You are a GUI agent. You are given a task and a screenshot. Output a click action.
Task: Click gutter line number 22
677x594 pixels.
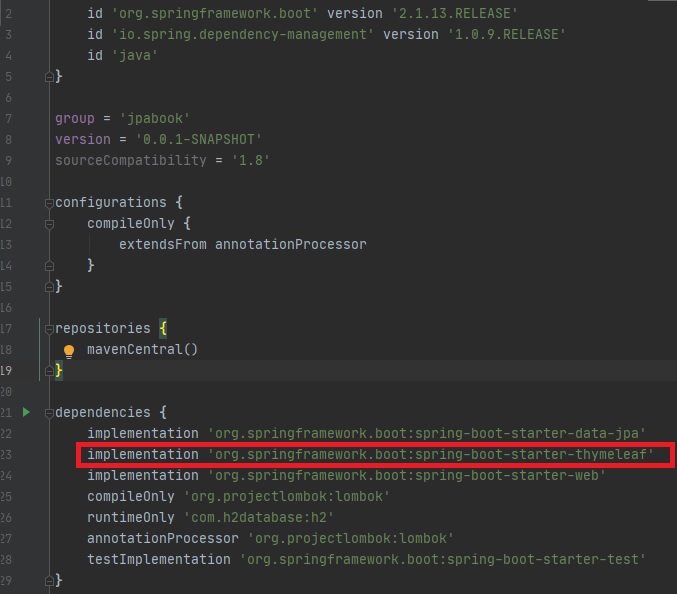tap(6, 433)
